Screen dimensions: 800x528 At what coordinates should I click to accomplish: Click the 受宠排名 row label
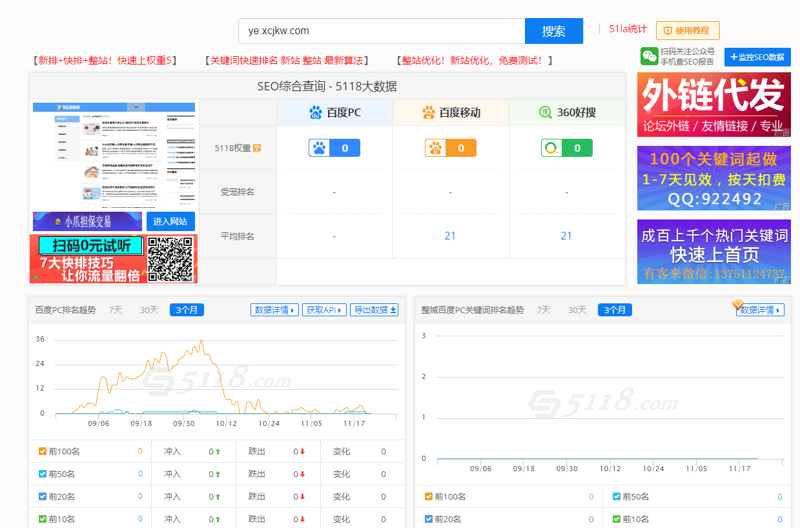(237, 192)
